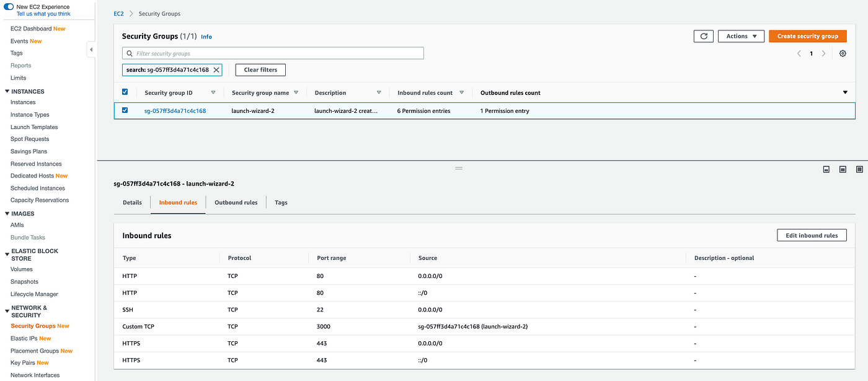The image size is (868, 381).
Task: Open the Outbound rules tab
Action: pos(236,202)
